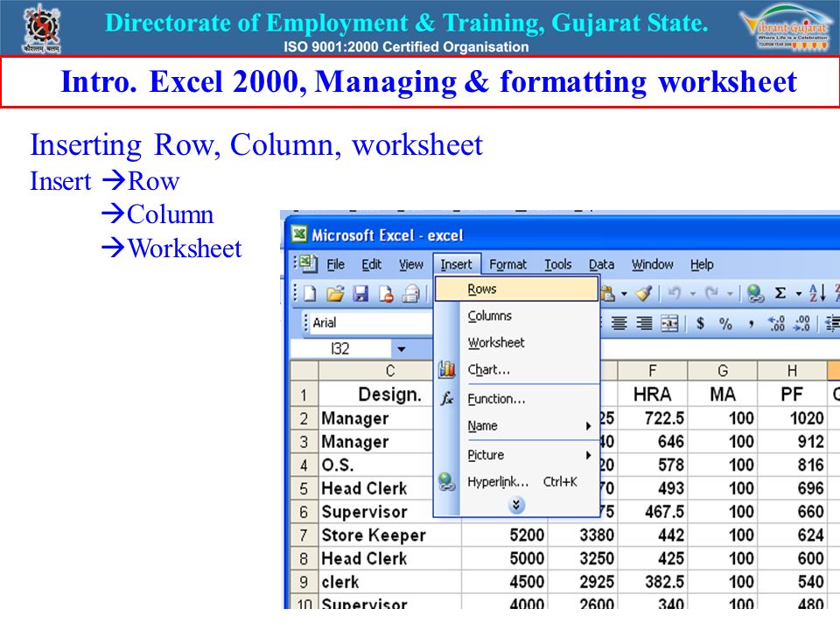The width and height of the screenshot is (840, 630).
Task: Click the Insert Hyperlink globe toolbar icon
Action: tap(755, 294)
